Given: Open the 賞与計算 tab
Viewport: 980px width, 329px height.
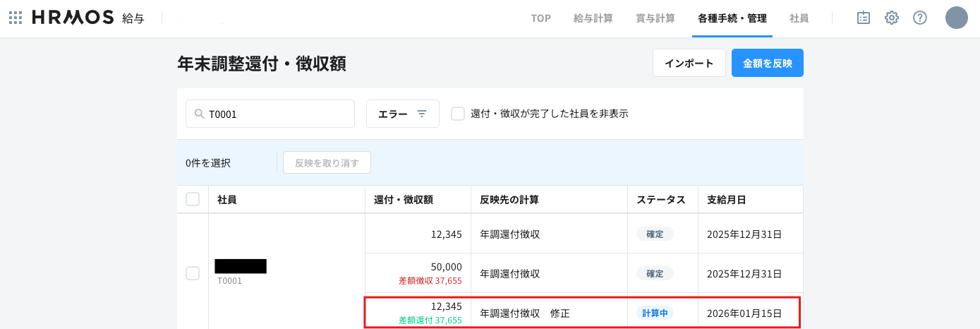Looking at the screenshot, I should coord(655,18).
